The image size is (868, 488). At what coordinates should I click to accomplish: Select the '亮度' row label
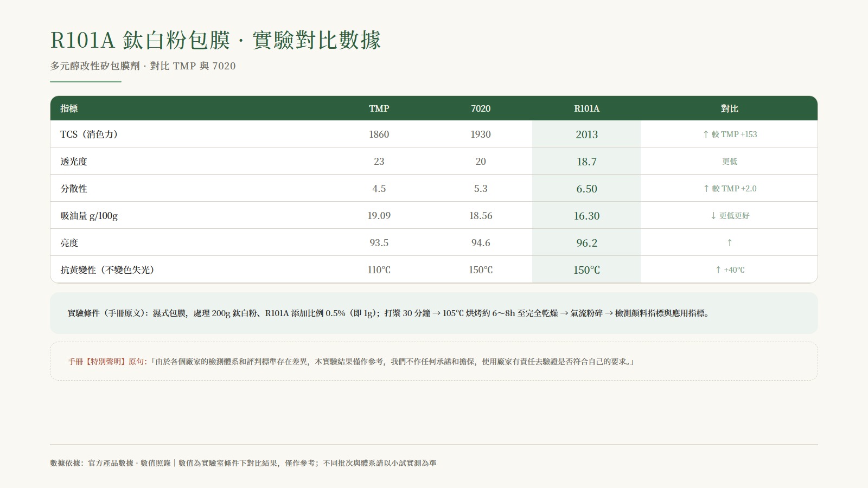[x=69, y=243]
